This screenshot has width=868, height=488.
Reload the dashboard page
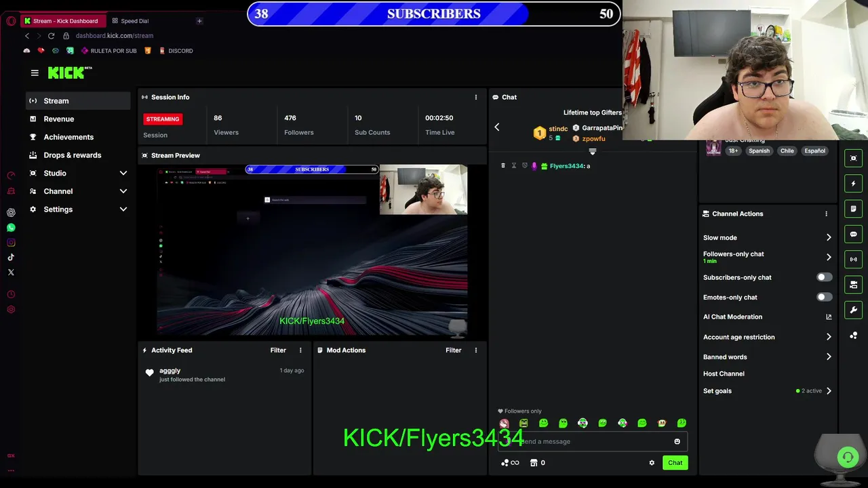[51, 36]
